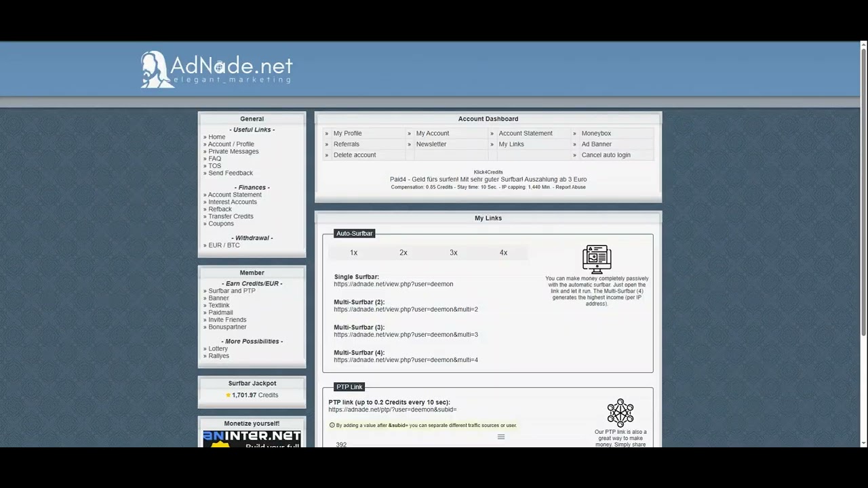Click the aninter.net banner ad
The image size is (868, 488).
click(252, 439)
